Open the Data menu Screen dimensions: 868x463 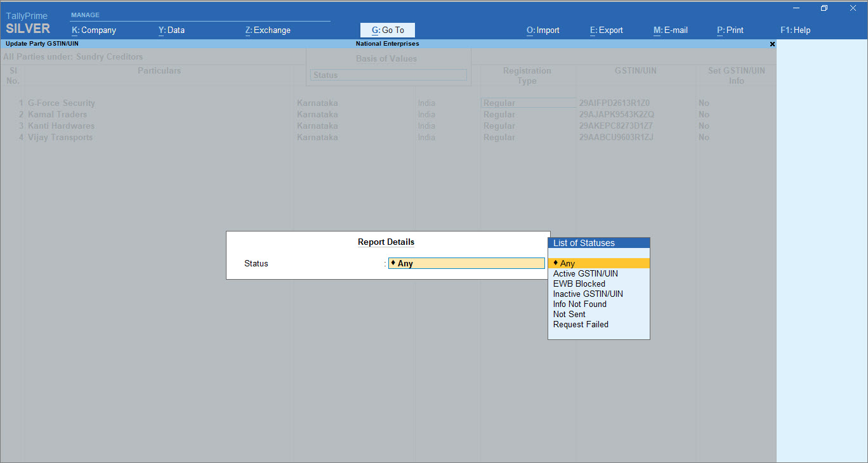pos(171,30)
